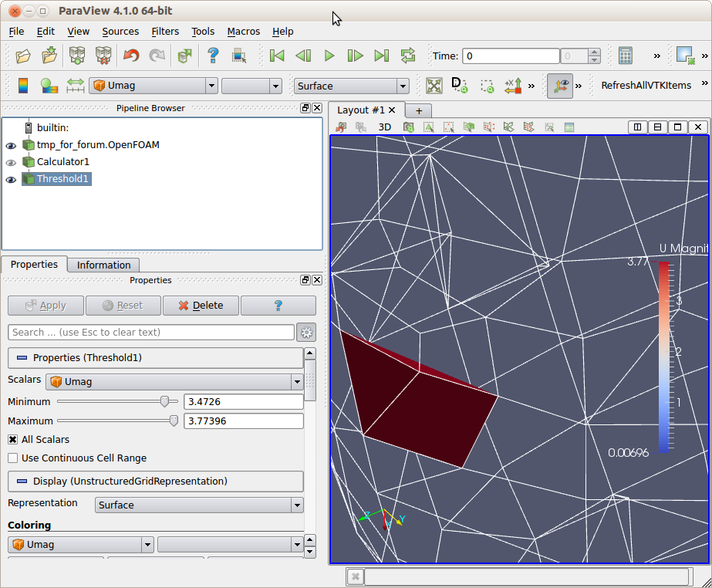The image size is (712, 588).
Task: Open the File menu
Action: coord(16,32)
